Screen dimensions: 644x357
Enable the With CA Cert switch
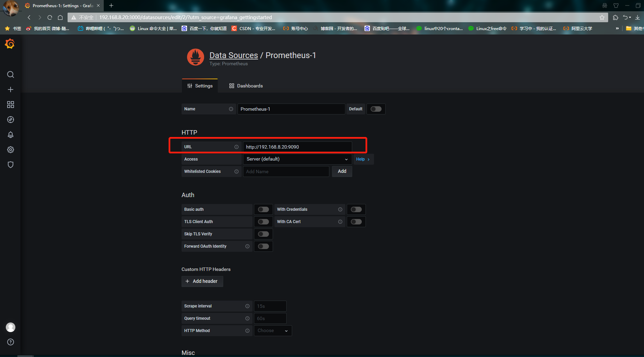[x=356, y=222]
